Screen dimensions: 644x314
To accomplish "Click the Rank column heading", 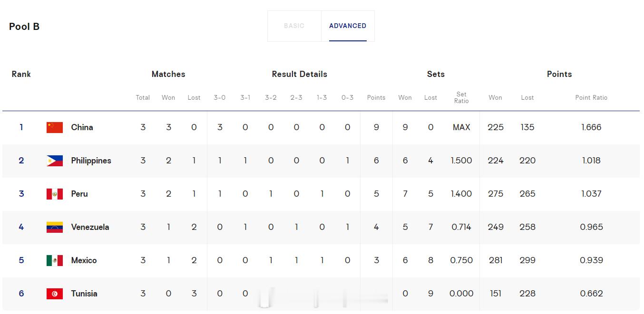I will [x=21, y=74].
